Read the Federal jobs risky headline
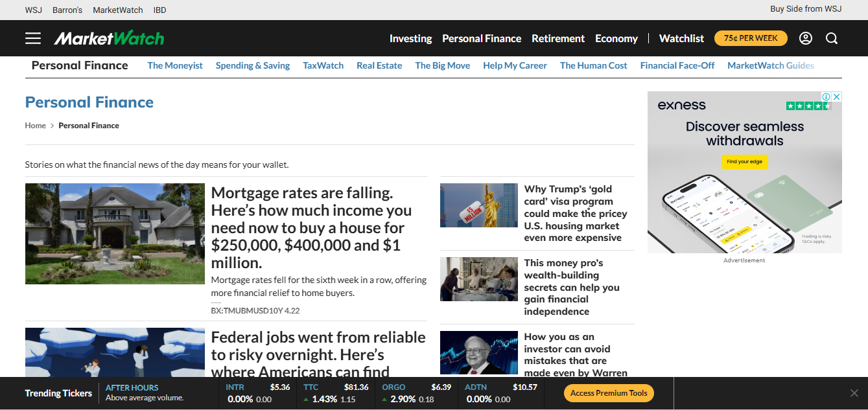The width and height of the screenshot is (868, 410). pos(318,354)
